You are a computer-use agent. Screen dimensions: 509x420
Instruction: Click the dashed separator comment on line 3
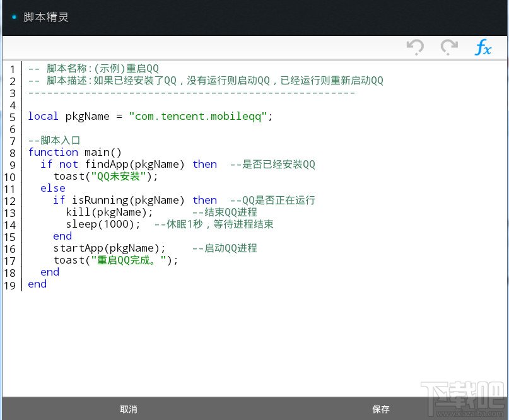[x=192, y=93]
